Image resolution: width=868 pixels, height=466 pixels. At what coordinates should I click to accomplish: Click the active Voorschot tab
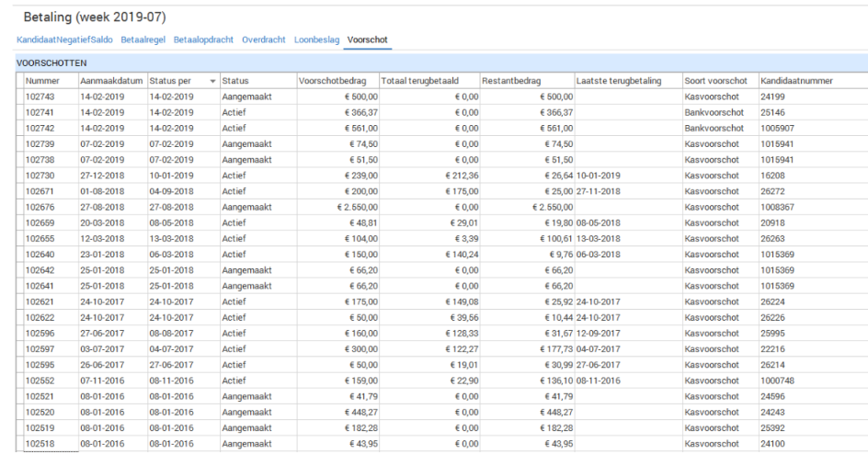(368, 40)
